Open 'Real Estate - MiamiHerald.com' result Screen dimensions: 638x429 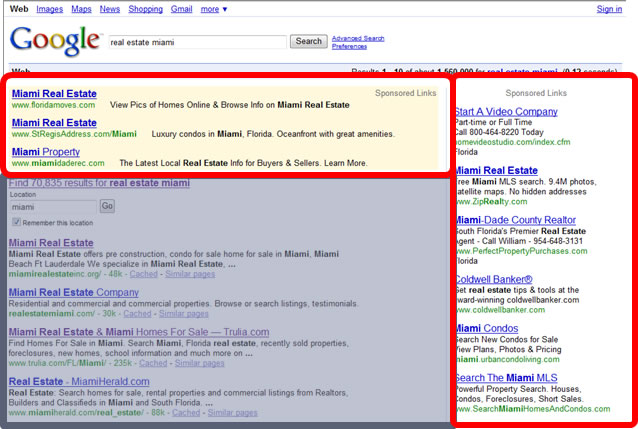pyautogui.click(x=79, y=381)
